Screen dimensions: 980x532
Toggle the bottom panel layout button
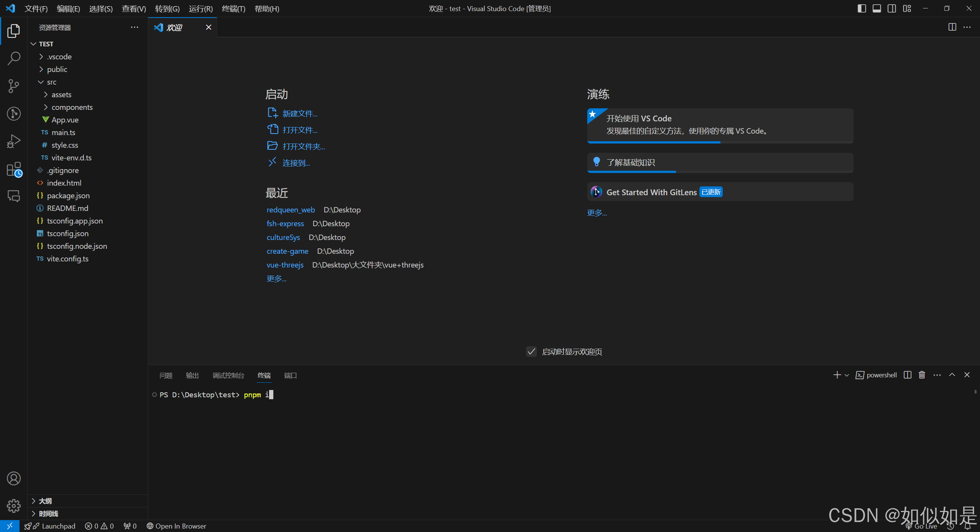[877, 8]
